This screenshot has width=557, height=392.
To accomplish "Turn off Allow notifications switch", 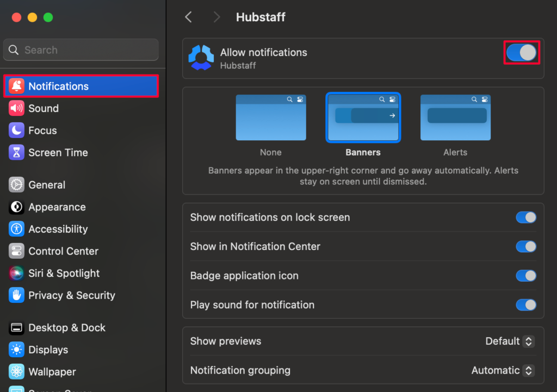I will pos(522,53).
